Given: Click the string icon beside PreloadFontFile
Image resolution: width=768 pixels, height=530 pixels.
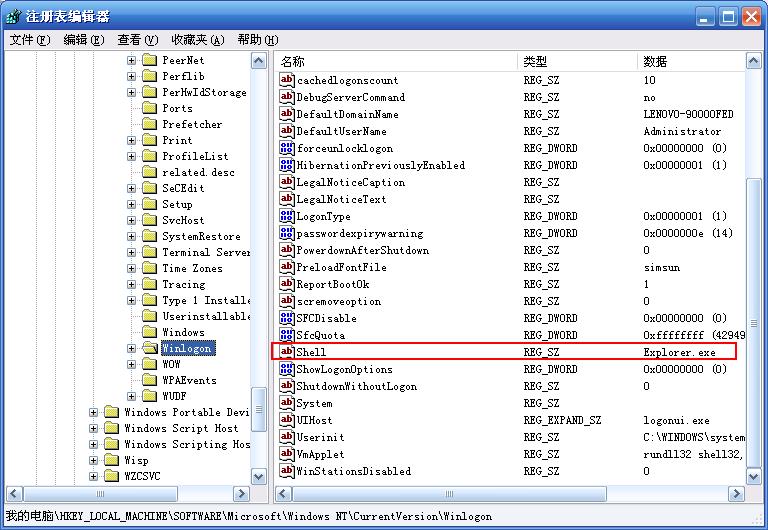Looking at the screenshot, I should tap(287, 267).
